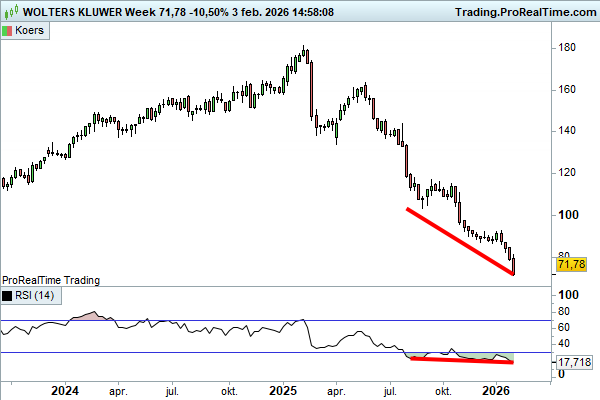The image size is (600, 400).
Task: Click the yellow 71,78 current price tag
Action: click(572, 264)
